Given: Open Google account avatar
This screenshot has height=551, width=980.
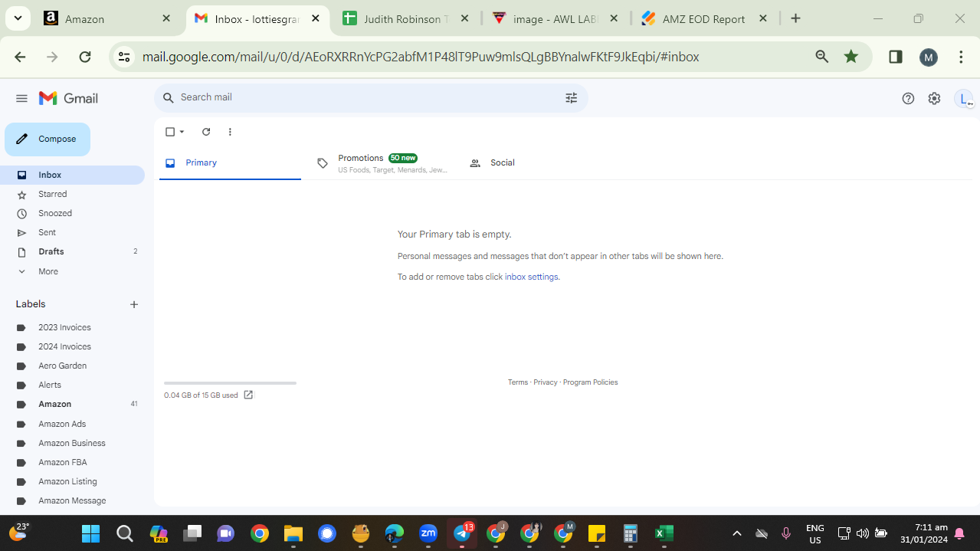Looking at the screenshot, I should click(x=964, y=98).
